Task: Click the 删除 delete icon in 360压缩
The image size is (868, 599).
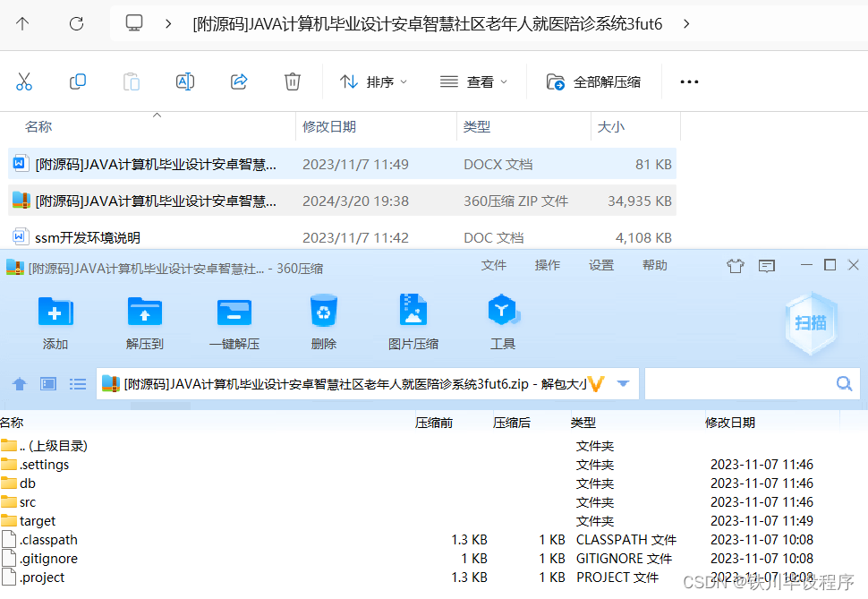Action: click(x=324, y=322)
